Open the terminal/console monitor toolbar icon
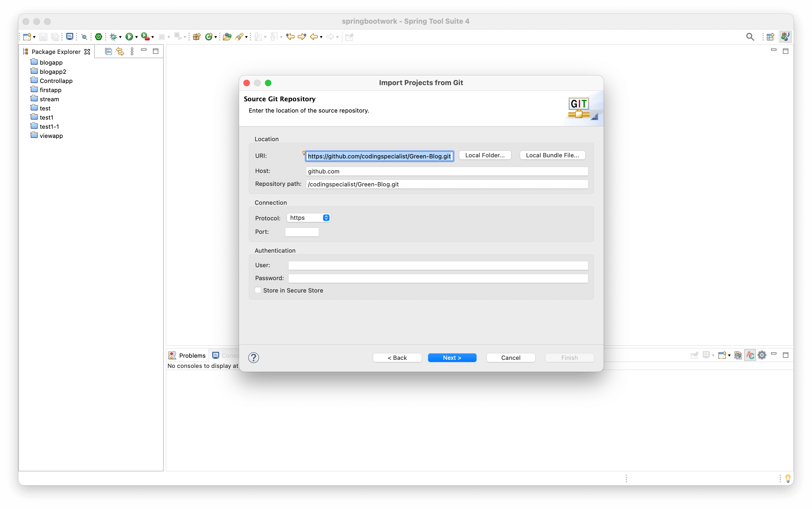This screenshot has height=508, width=812. (x=69, y=37)
